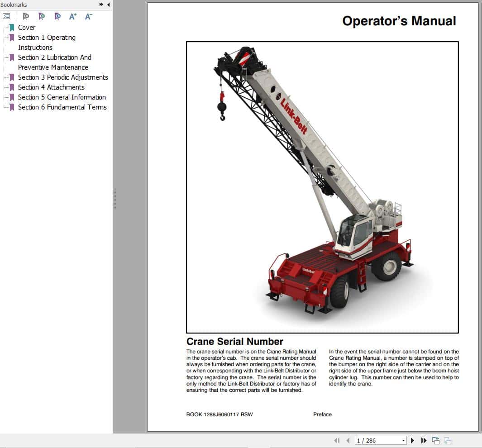Click the previous page navigation icon
Viewport: 482px width, 448px height.
point(348,440)
